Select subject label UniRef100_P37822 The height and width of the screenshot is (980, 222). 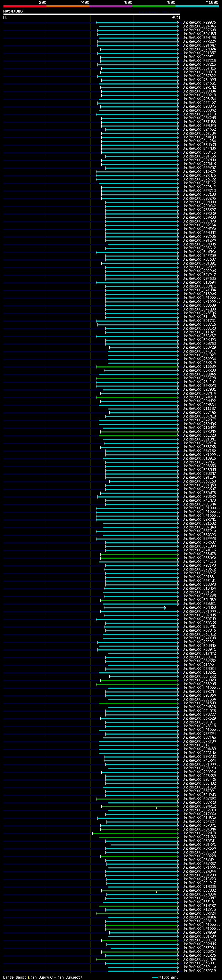[199, 76]
